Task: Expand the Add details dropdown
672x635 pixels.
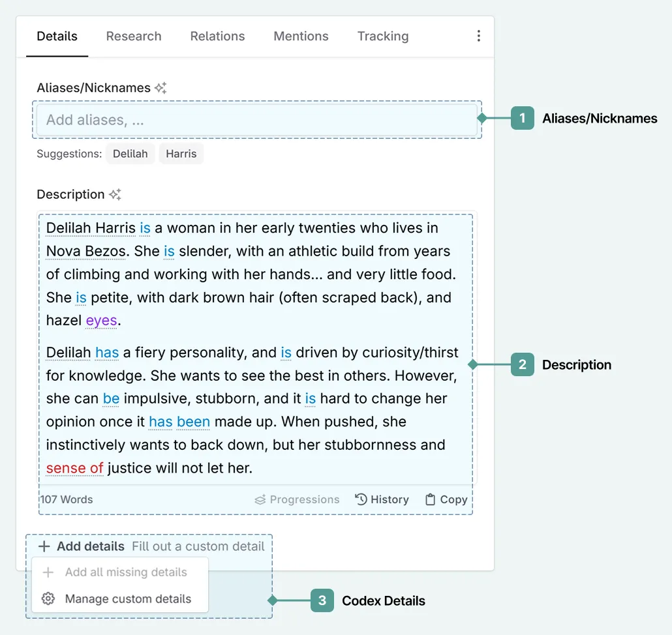Action: (x=91, y=546)
